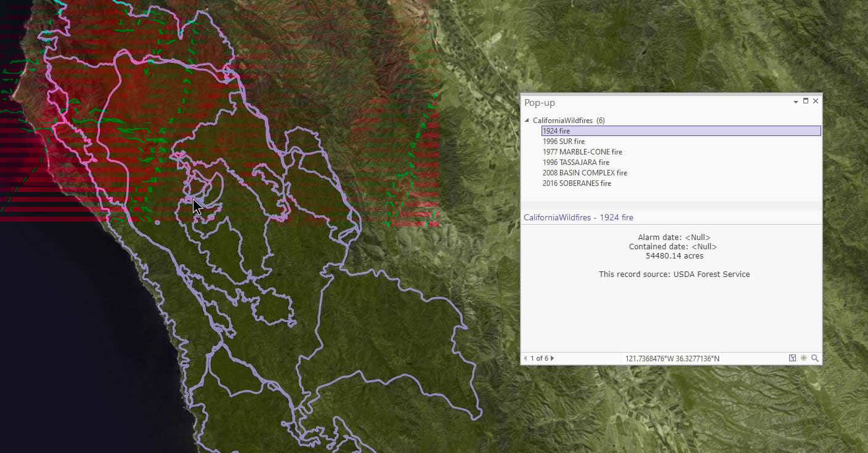Click the 'CaliforniaWildfires - 1924 fire' pop-up heading
This screenshot has height=453, width=868.
(x=578, y=217)
